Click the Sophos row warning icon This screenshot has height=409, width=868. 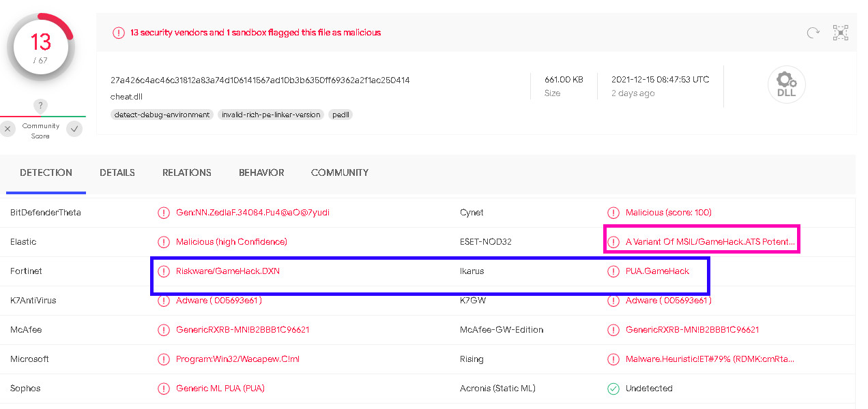(x=164, y=389)
